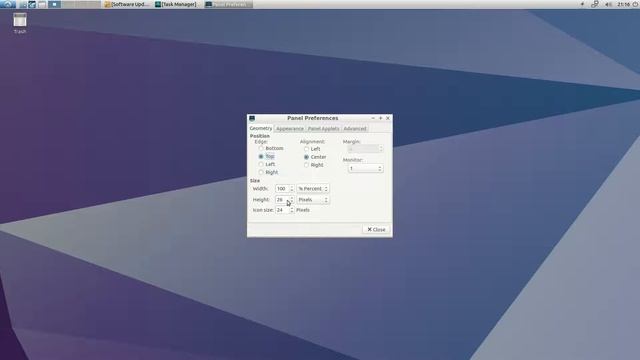Open the Advanced tab
The image size is (640, 360).
coord(355,129)
